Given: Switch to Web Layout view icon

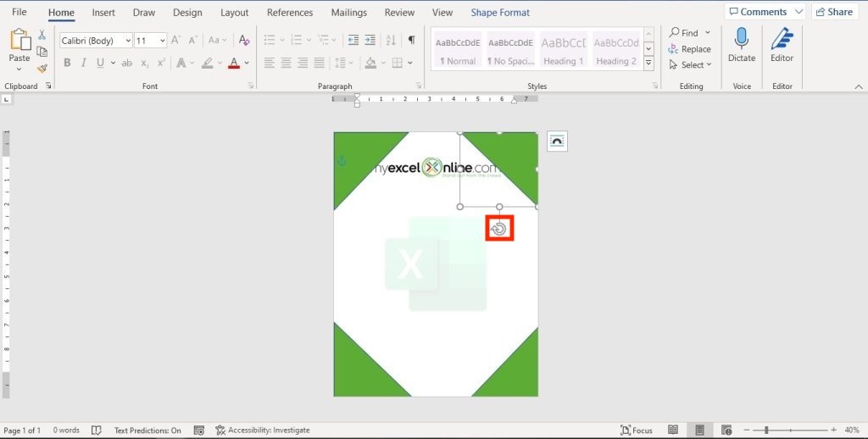Looking at the screenshot, I should tap(726, 431).
